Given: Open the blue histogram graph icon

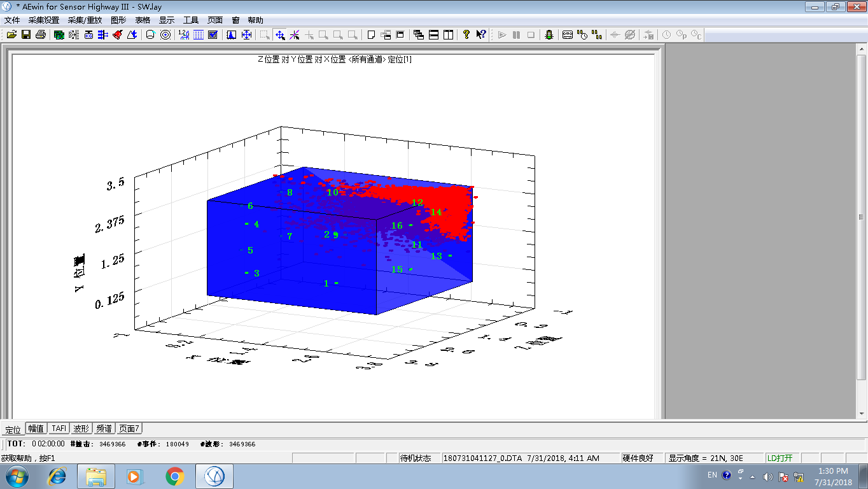Looking at the screenshot, I should [231, 34].
